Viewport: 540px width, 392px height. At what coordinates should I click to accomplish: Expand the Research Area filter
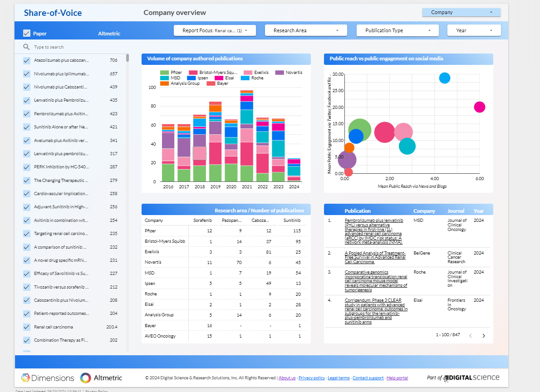(x=306, y=30)
